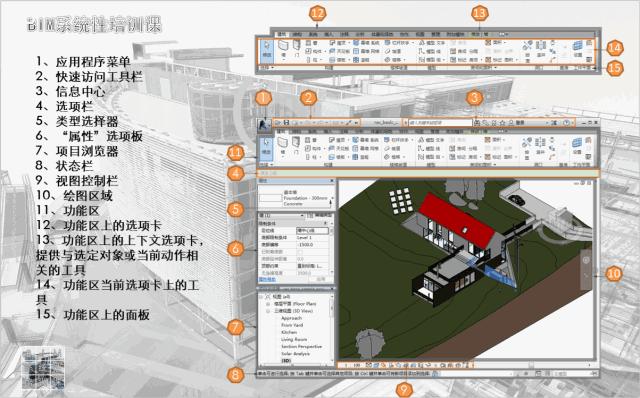Click the steering wheel icon on navigation bar
This screenshot has height=398, width=640.
586,260
